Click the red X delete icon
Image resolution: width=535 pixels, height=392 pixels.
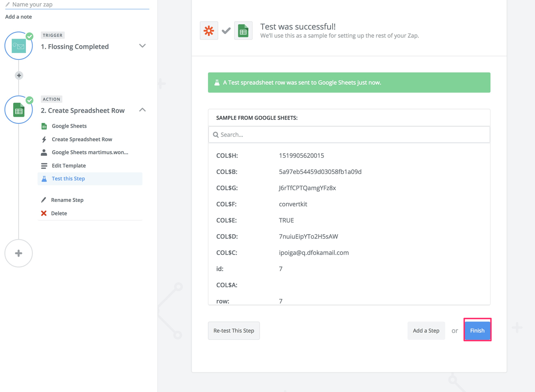click(44, 213)
